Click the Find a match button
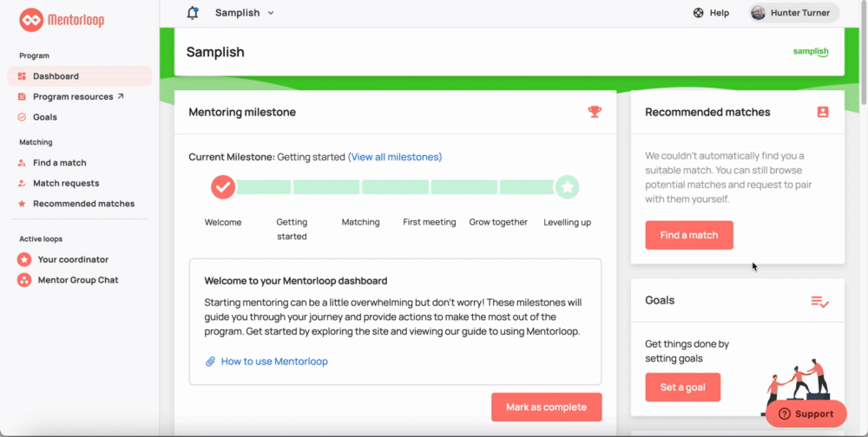 [689, 235]
